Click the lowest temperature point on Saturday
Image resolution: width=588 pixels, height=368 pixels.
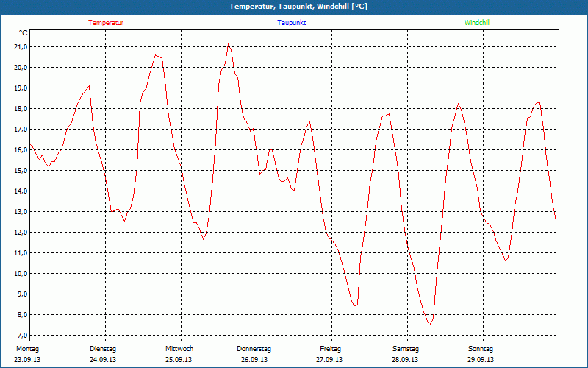(x=430, y=325)
